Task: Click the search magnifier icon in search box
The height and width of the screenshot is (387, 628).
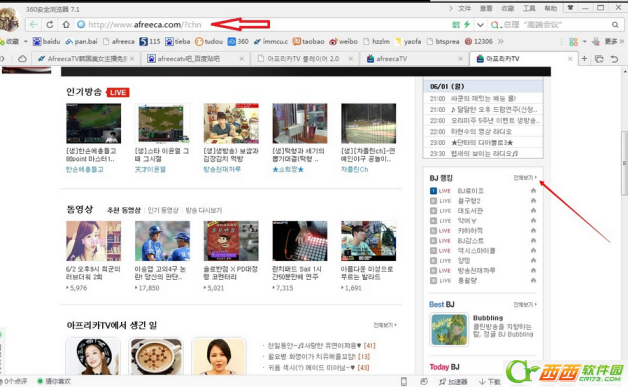Action: [x=615, y=25]
